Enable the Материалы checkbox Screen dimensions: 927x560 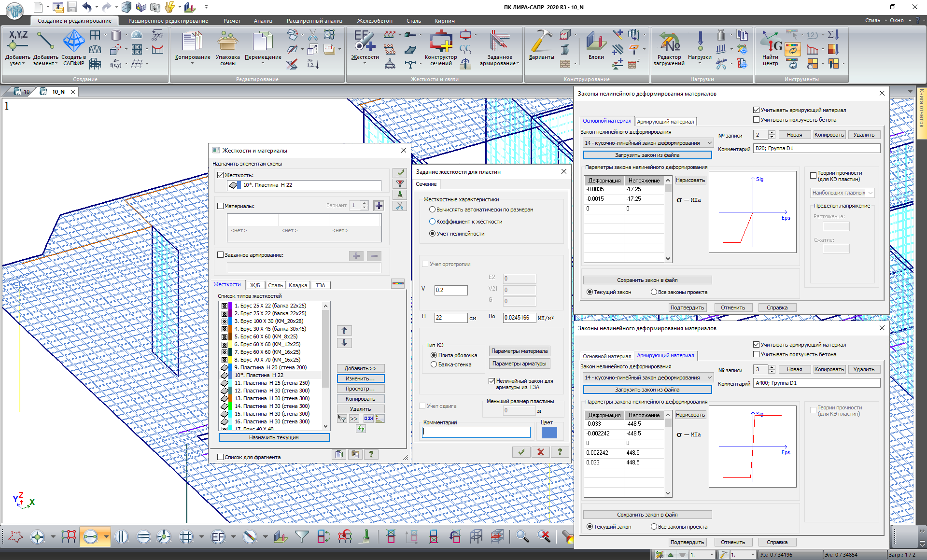221,206
